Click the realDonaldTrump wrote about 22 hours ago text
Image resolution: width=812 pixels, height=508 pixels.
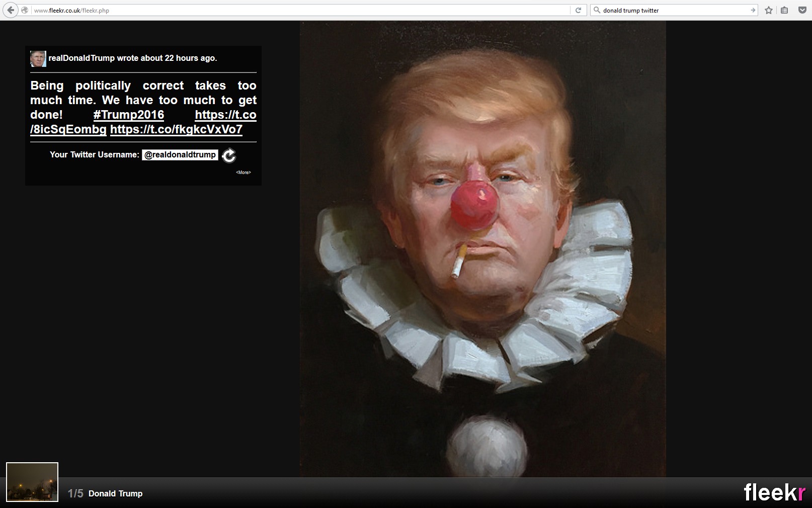coord(133,58)
